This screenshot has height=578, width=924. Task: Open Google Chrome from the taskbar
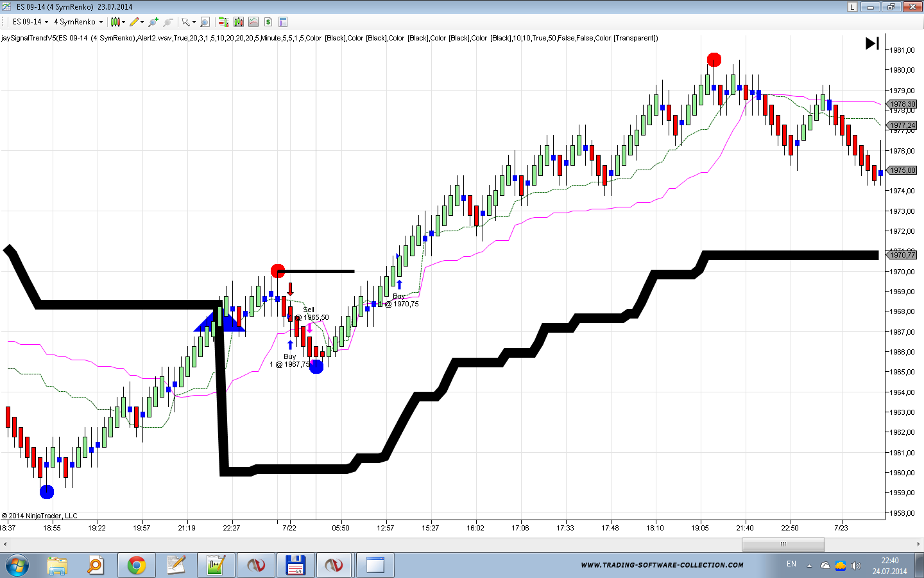tap(136, 565)
